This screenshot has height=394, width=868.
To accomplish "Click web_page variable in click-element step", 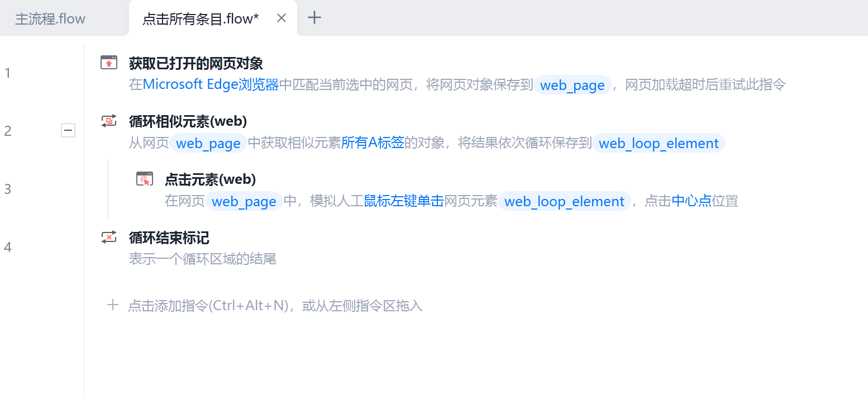I will [244, 201].
